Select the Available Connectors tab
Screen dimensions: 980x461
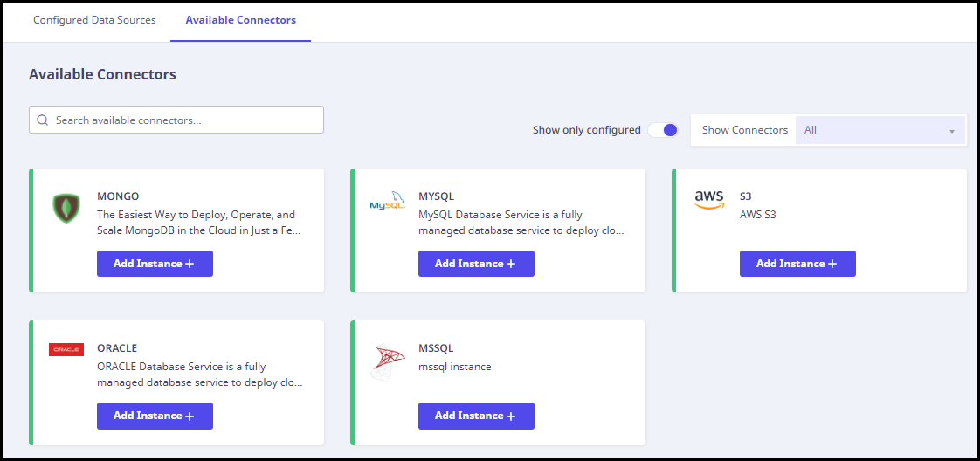point(240,20)
